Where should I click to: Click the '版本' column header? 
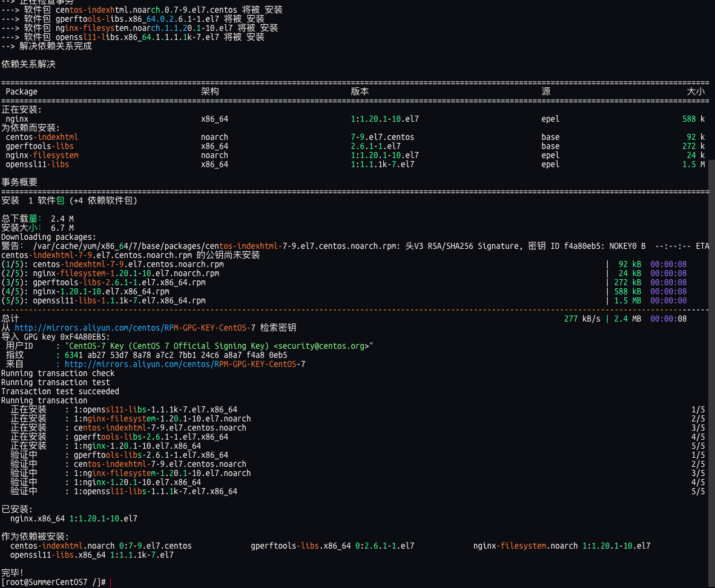(x=360, y=91)
